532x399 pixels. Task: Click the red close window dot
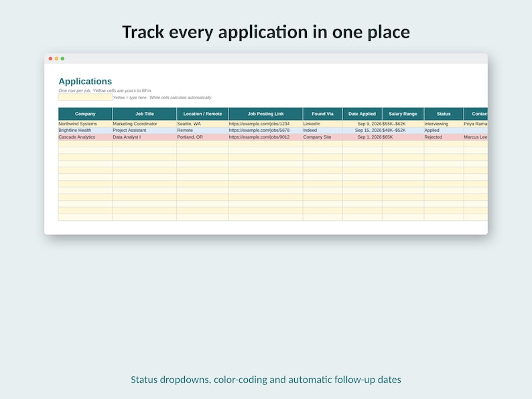[50, 59]
